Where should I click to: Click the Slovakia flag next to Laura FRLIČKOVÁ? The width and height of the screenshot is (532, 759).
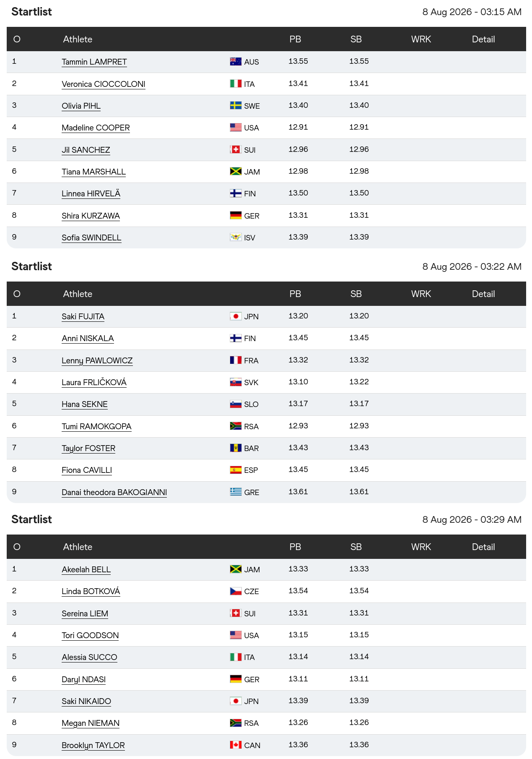point(236,382)
